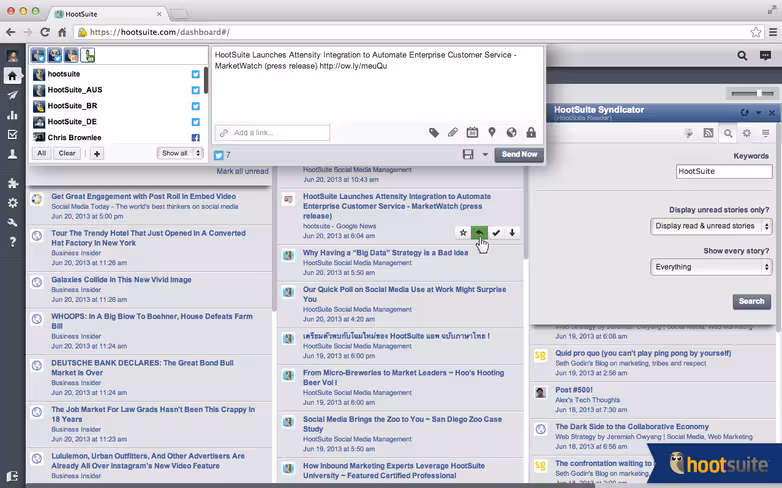The width and height of the screenshot is (782, 488).
Task: Click the lock privacy icon
Action: [531, 132]
